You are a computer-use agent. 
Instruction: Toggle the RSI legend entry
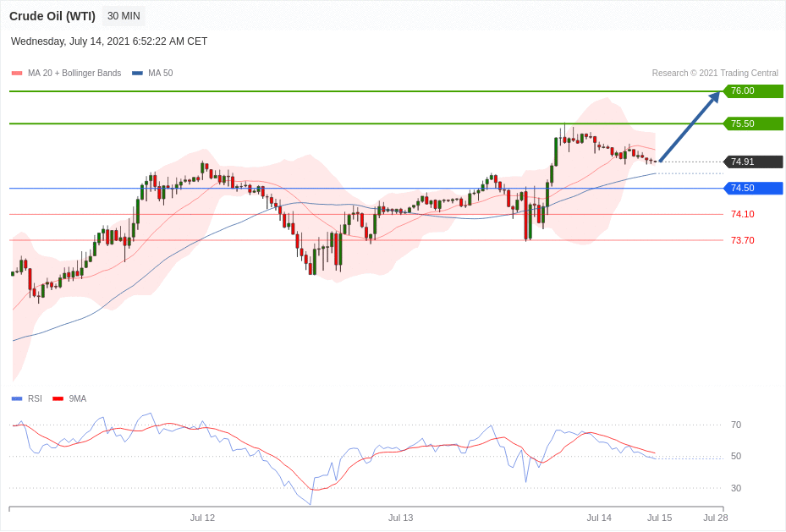(x=34, y=399)
